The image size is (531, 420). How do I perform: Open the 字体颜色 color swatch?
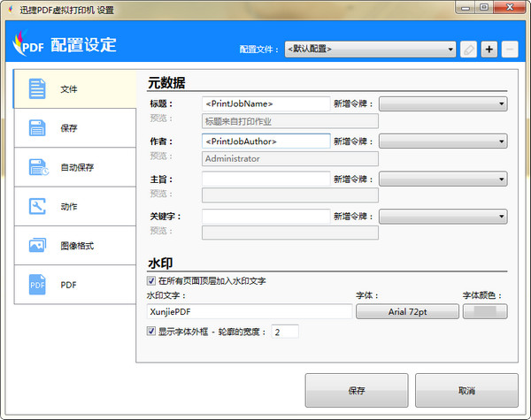485,311
